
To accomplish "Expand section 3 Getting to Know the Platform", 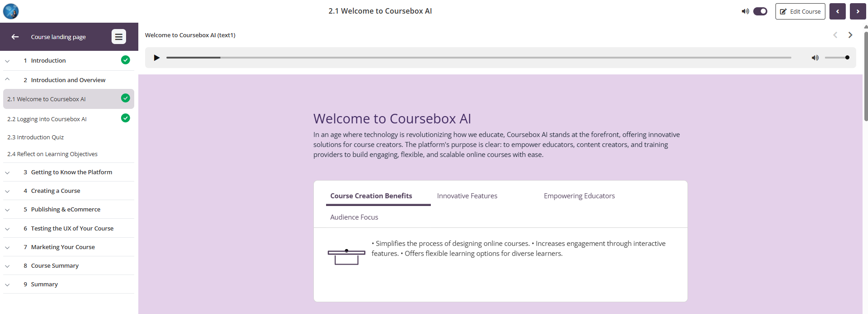I will tap(7, 172).
